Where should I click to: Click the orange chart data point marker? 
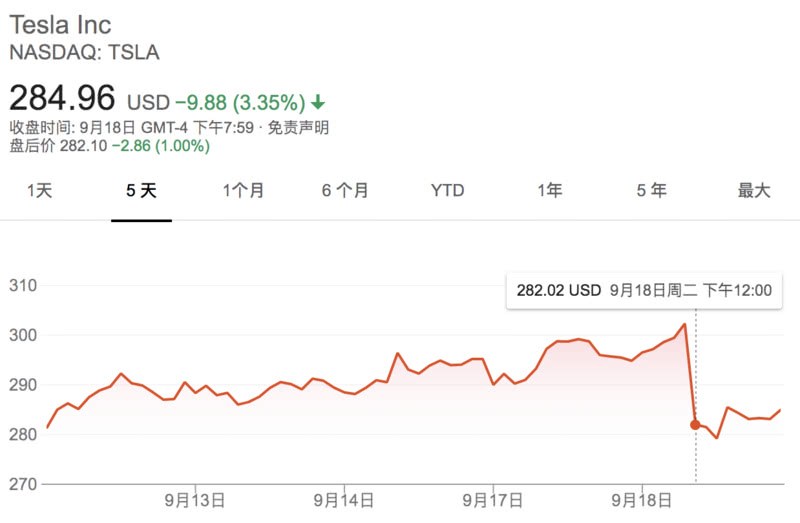coord(695,424)
